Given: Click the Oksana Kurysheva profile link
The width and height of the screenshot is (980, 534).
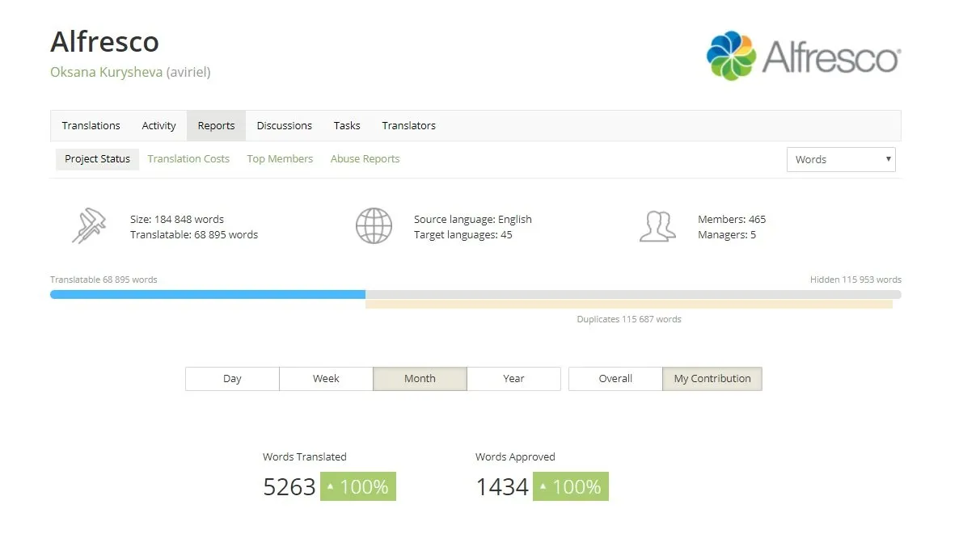Looking at the screenshot, I should click(106, 72).
